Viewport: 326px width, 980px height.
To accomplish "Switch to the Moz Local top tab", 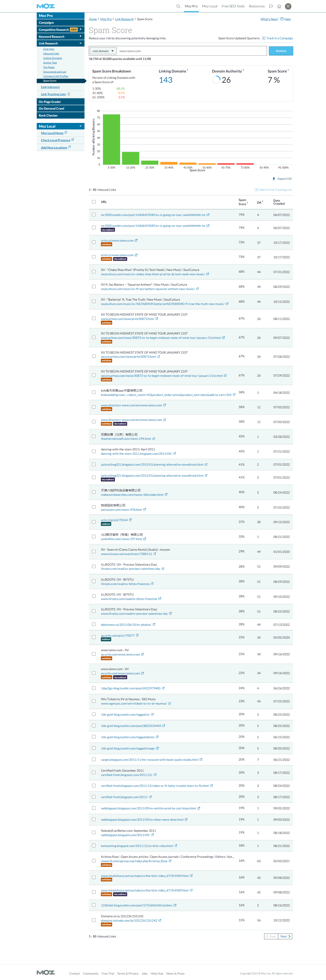I will [x=209, y=7].
